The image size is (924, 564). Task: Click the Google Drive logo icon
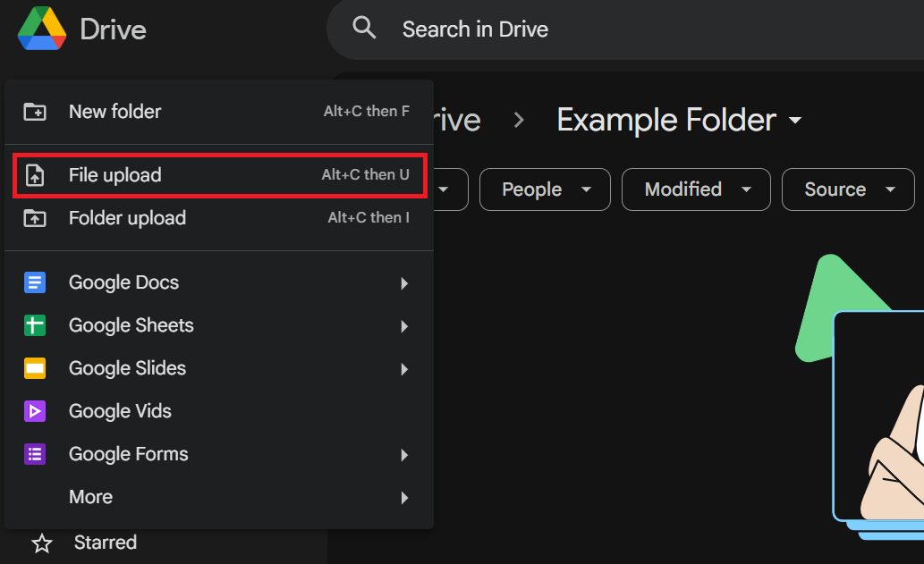[x=42, y=29]
